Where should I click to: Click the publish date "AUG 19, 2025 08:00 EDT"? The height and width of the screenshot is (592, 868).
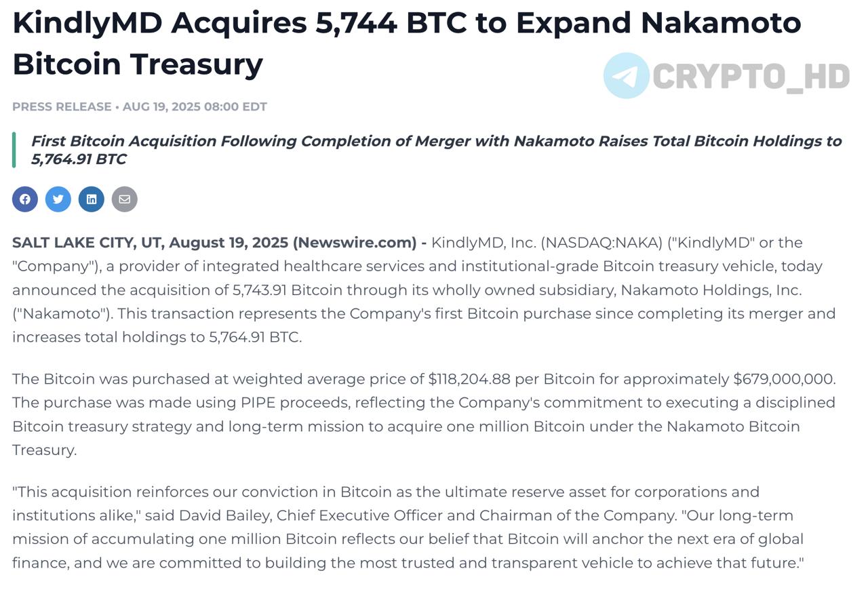tap(195, 107)
